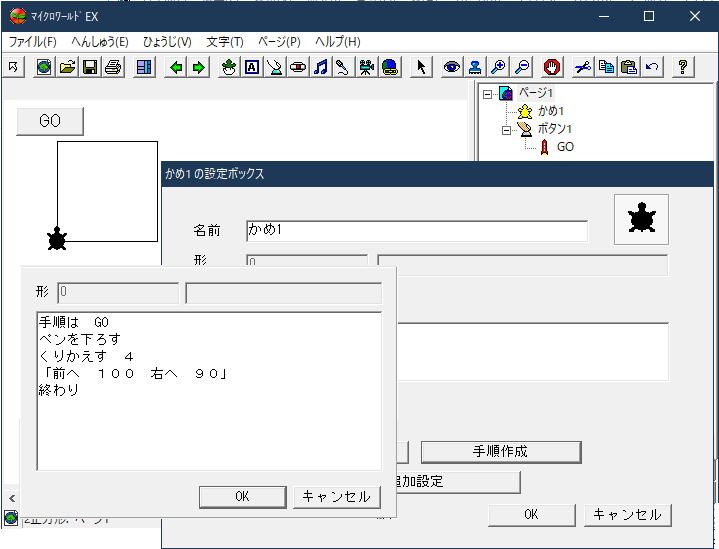Image resolution: width=719 pixels, height=549 pixels.
Task: Open the 文字(T) menu
Action: pos(225,42)
